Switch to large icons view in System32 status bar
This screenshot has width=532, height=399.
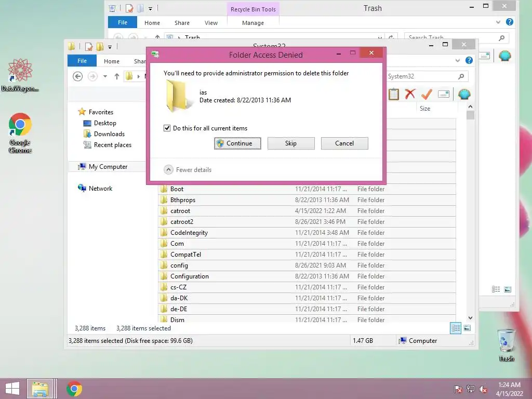[x=467, y=328]
